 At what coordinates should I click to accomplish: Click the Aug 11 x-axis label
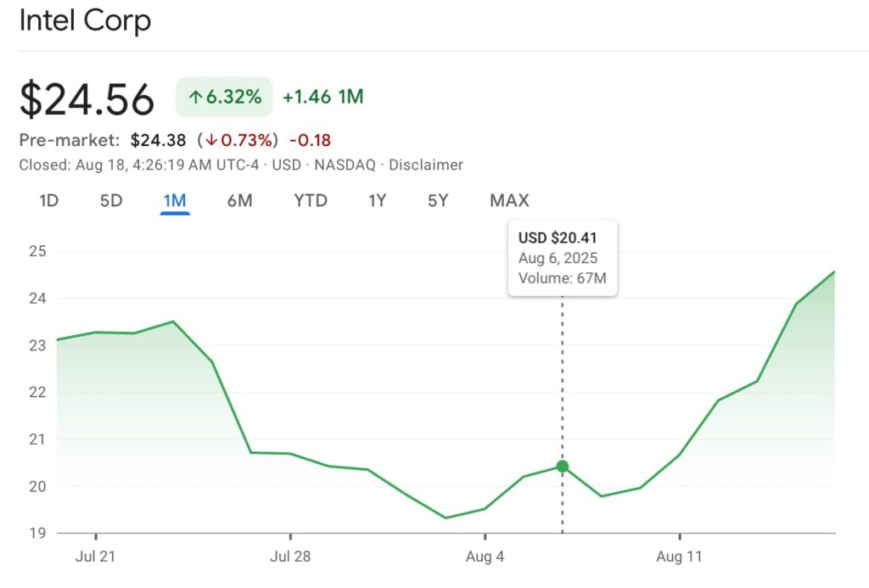tap(679, 557)
